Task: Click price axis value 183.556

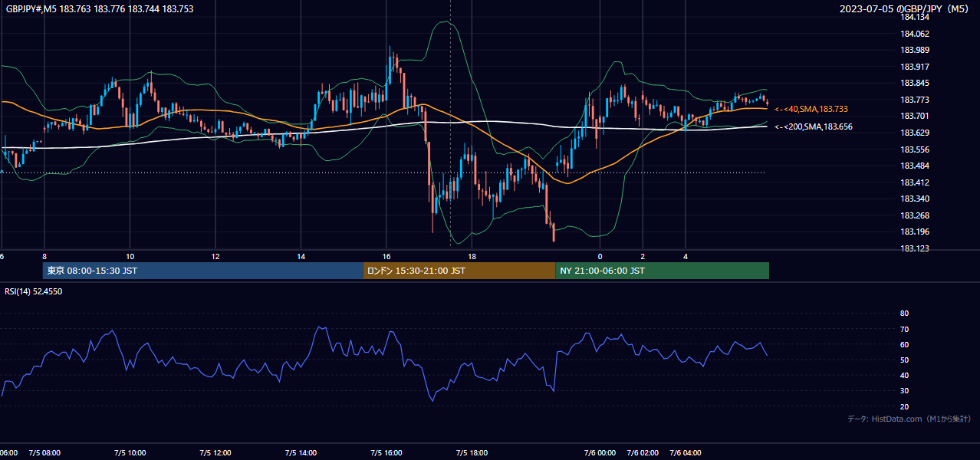Action: pos(914,149)
